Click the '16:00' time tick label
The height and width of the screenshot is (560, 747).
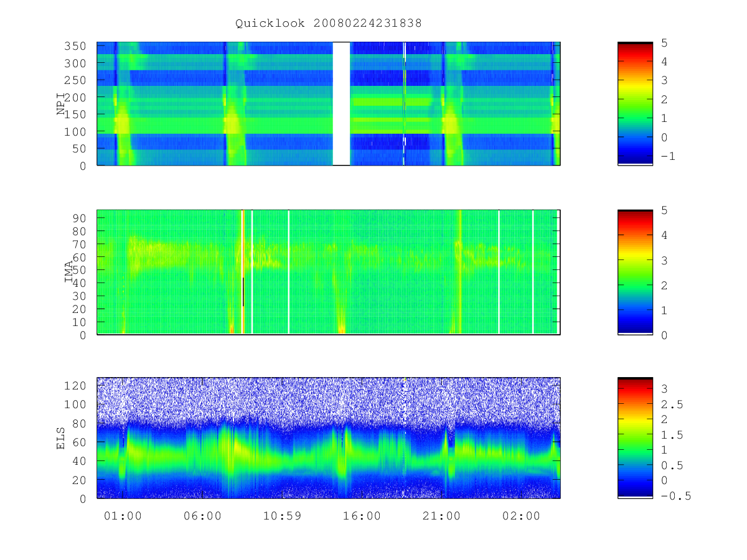[362, 516]
